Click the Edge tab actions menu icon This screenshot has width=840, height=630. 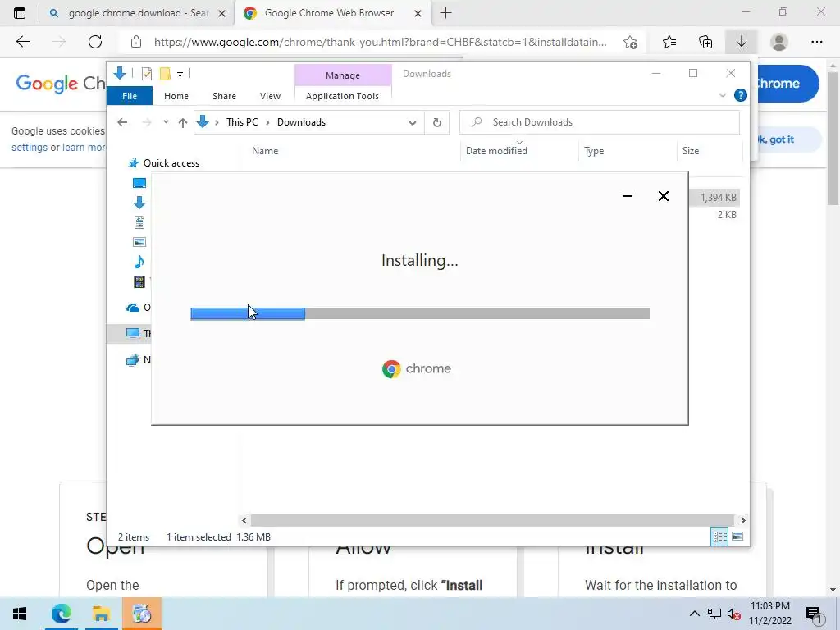(x=20, y=13)
